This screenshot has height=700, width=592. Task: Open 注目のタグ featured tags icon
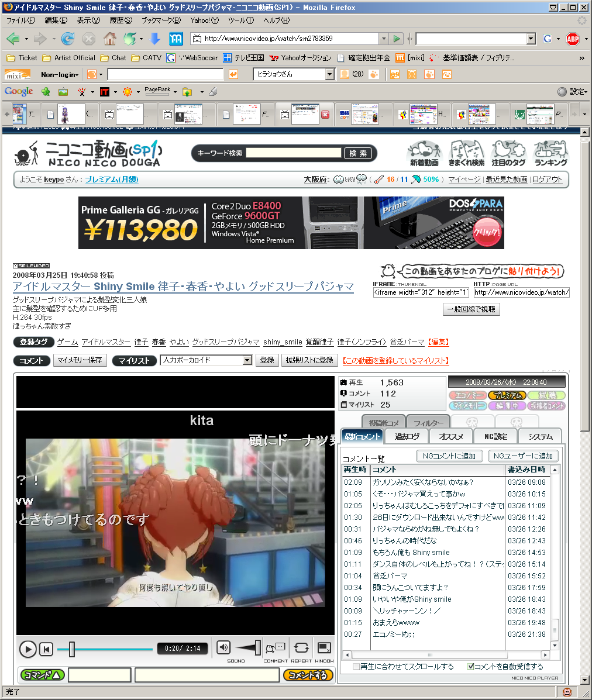(x=508, y=154)
